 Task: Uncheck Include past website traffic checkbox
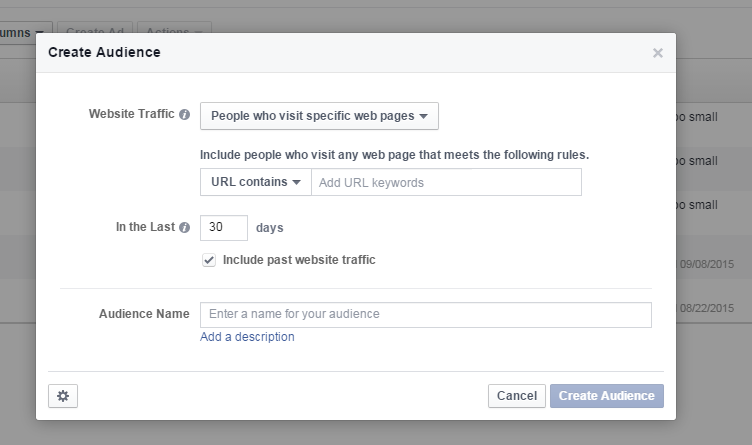tap(209, 260)
